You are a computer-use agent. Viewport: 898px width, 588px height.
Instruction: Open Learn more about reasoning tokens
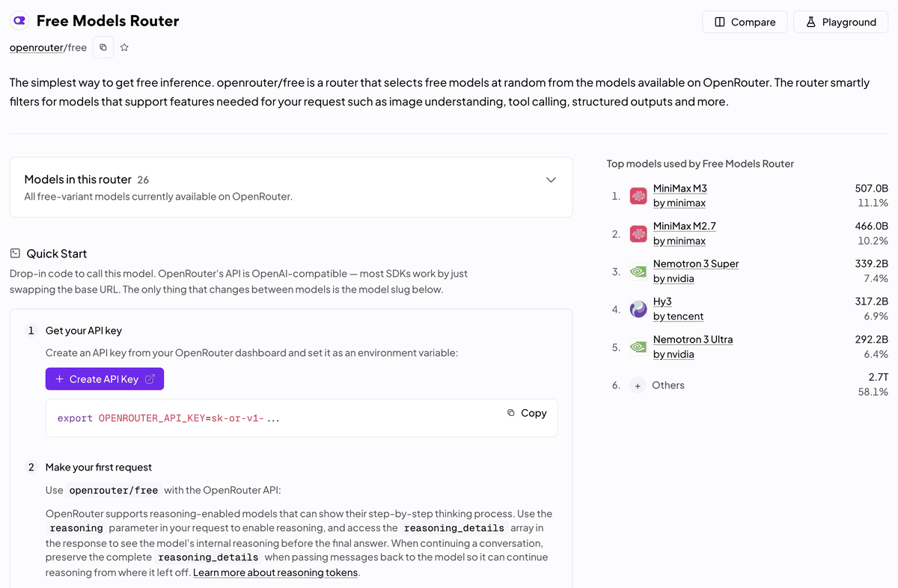(276, 572)
